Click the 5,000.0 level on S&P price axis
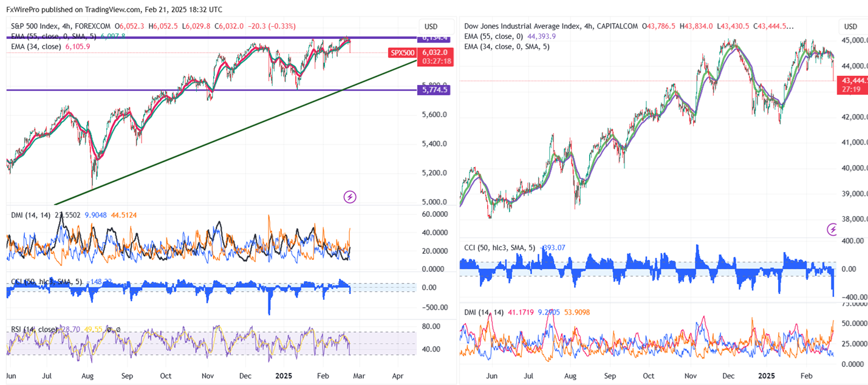This screenshot has width=868, height=385. 434,202
